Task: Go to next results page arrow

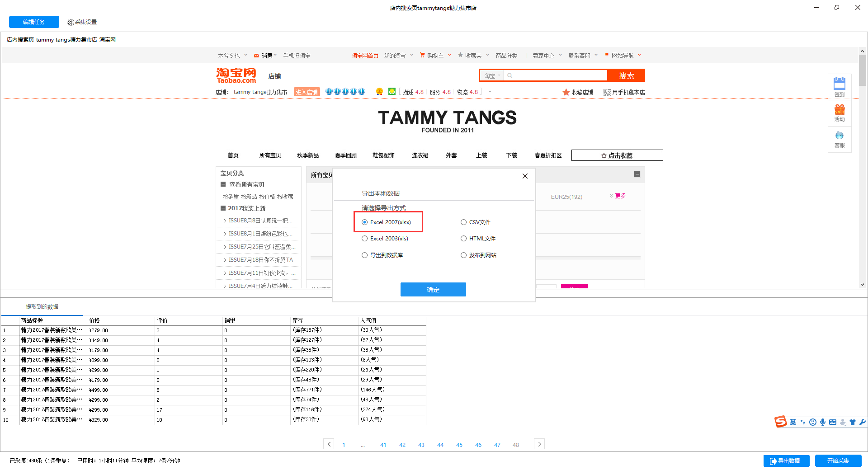Action: (x=539, y=444)
